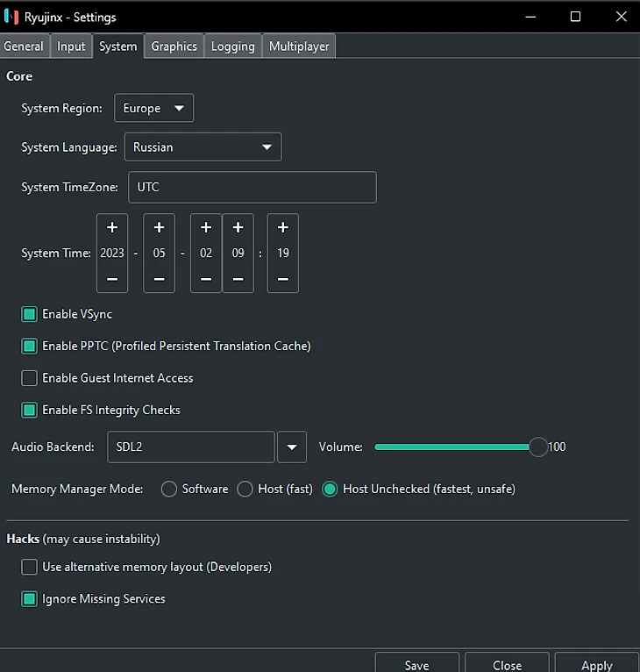Decrease the minute value 19
Screen dimensions: 640x672
282,279
